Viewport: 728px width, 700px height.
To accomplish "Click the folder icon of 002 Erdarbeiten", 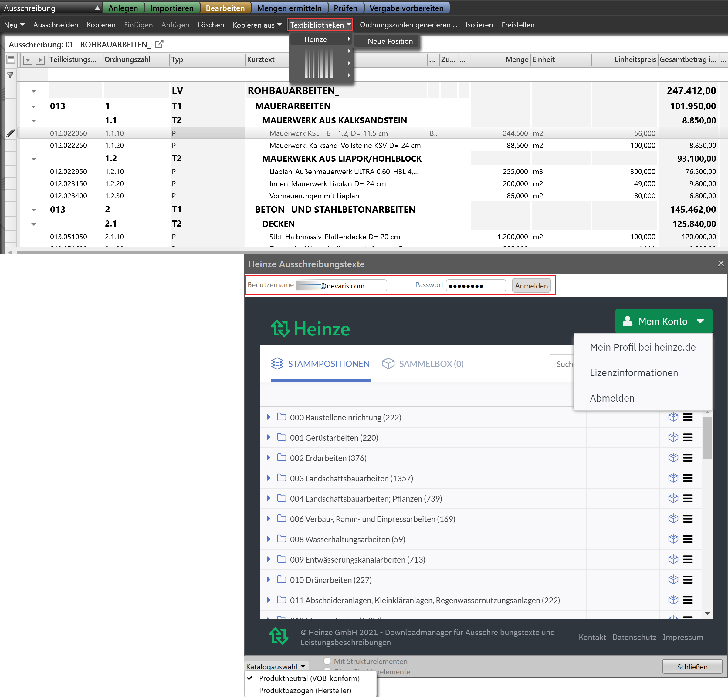I will pos(282,458).
